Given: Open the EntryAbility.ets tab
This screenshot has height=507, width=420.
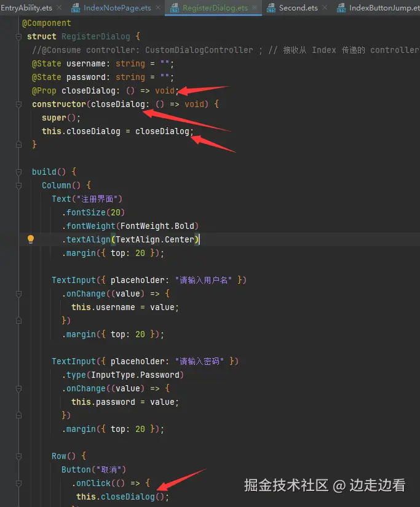Looking at the screenshot, I should 26,8.
